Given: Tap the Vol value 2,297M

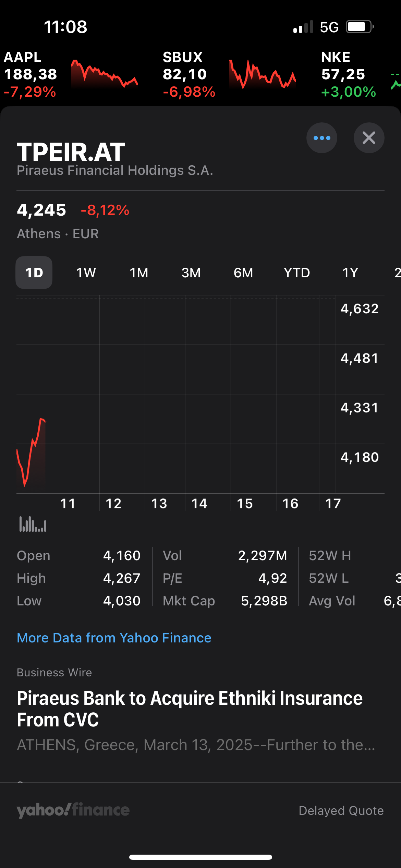Looking at the screenshot, I should coord(263,555).
